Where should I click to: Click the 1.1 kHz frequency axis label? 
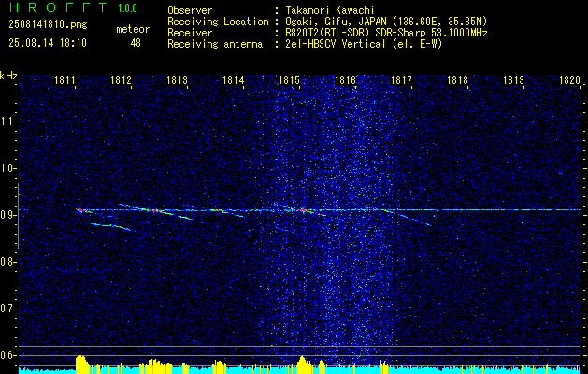7,122
